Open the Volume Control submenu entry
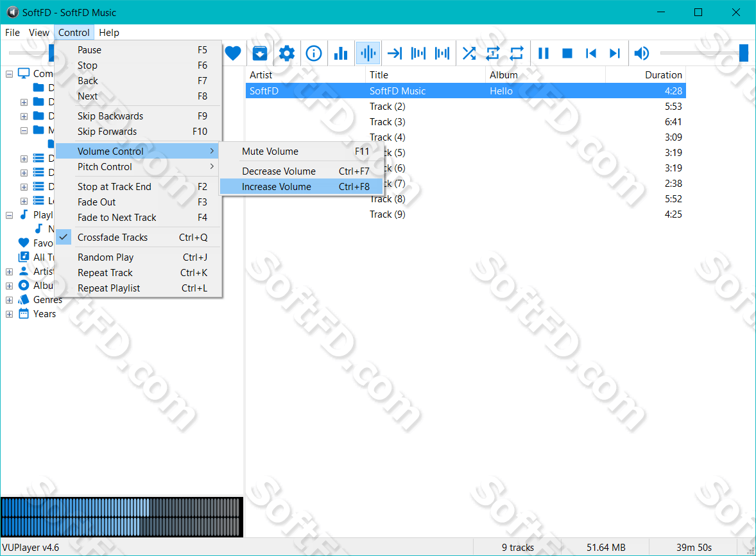This screenshot has width=756, height=556. (138, 151)
